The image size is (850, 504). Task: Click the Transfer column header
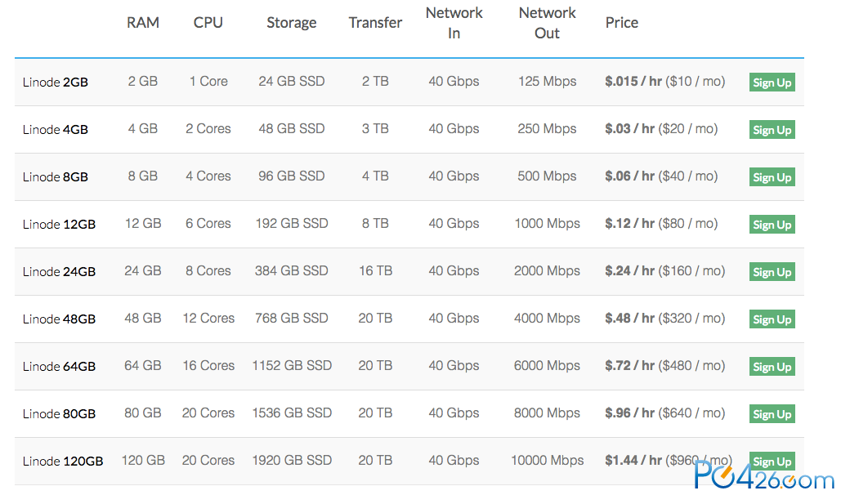coord(375,23)
